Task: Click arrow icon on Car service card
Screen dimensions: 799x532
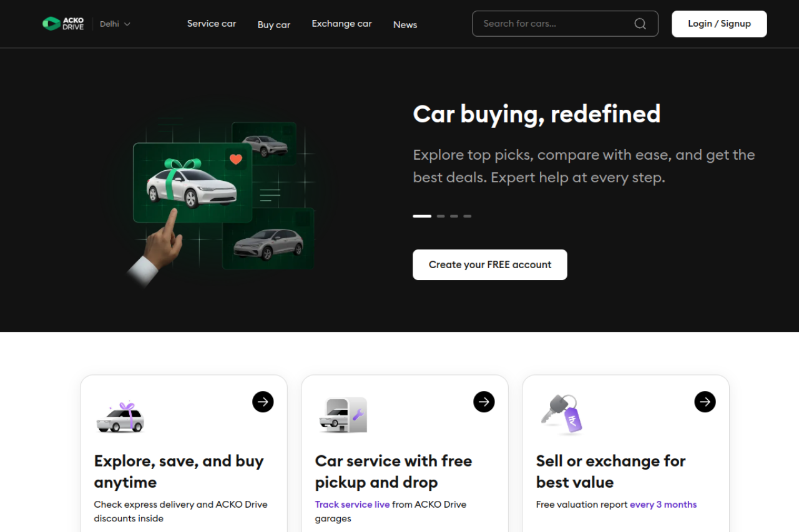Action: coord(484,402)
